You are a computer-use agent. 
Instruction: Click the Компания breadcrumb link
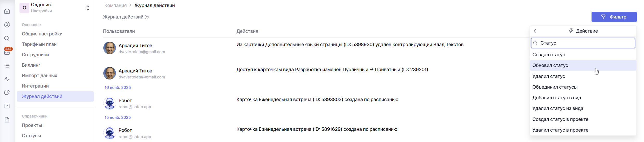[x=115, y=5]
